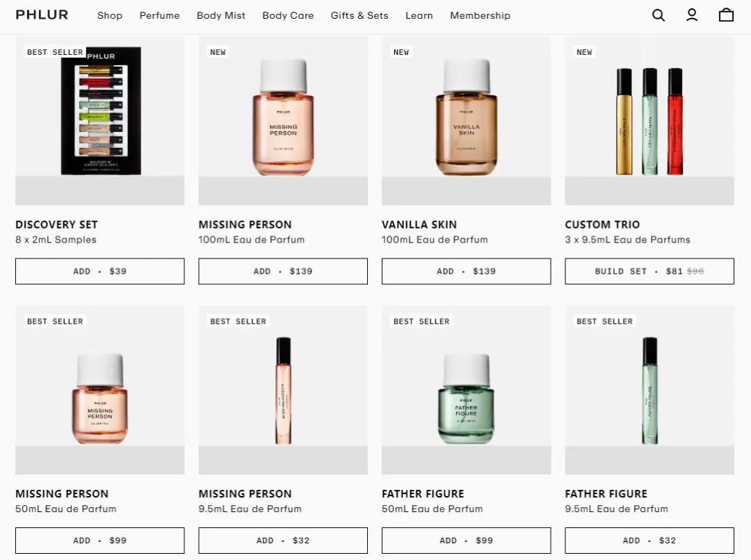Screen dimensions: 751x560
Task: Click Build Set for Custom Trio
Action: pyautogui.click(x=649, y=272)
